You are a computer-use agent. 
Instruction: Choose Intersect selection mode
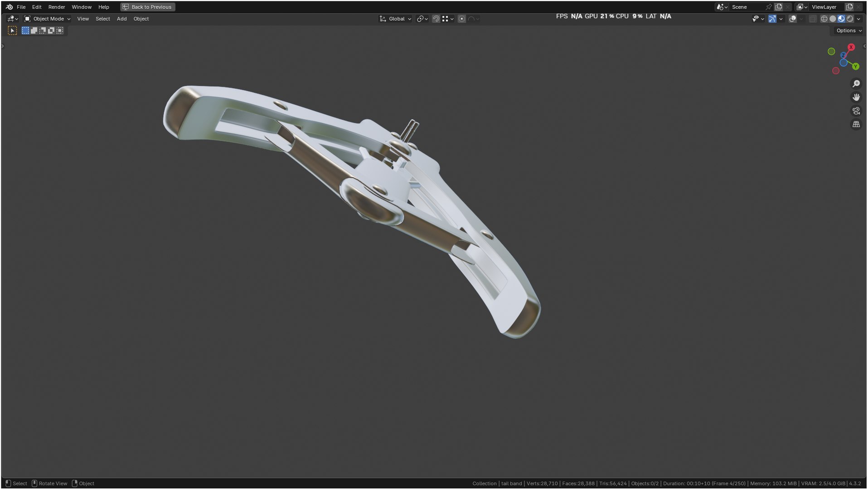pyautogui.click(x=60, y=30)
